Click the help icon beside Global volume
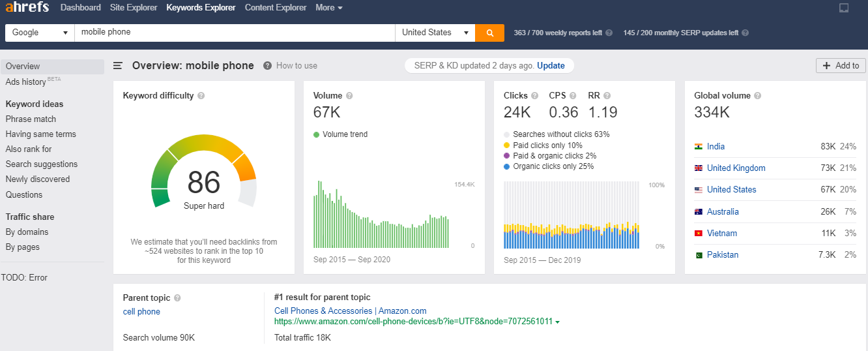868x351 pixels. coord(757,96)
